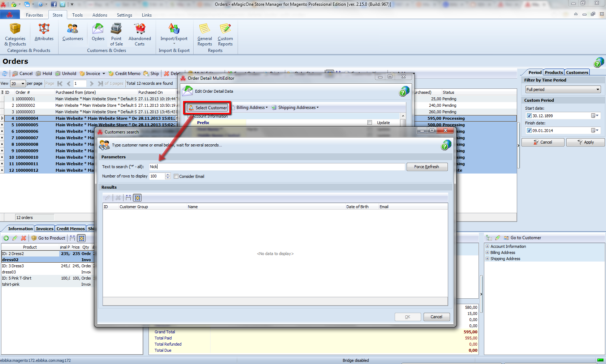Viewport: 606px width, 364px height.
Task: Increase the number of rows spinner
Action: tap(168, 175)
